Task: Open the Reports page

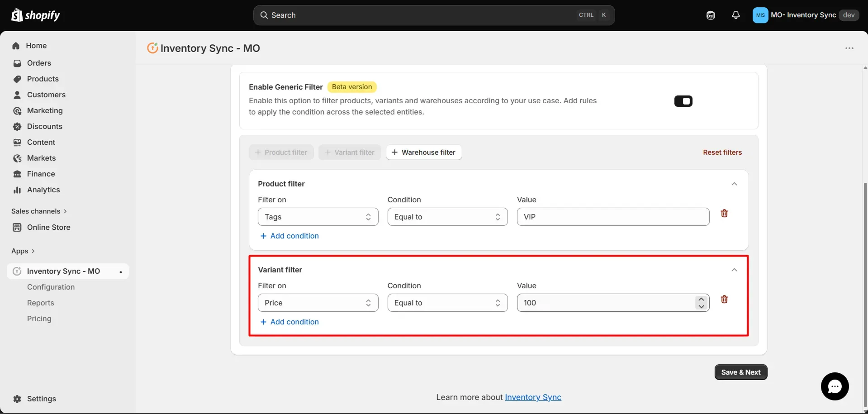Action: pos(41,303)
